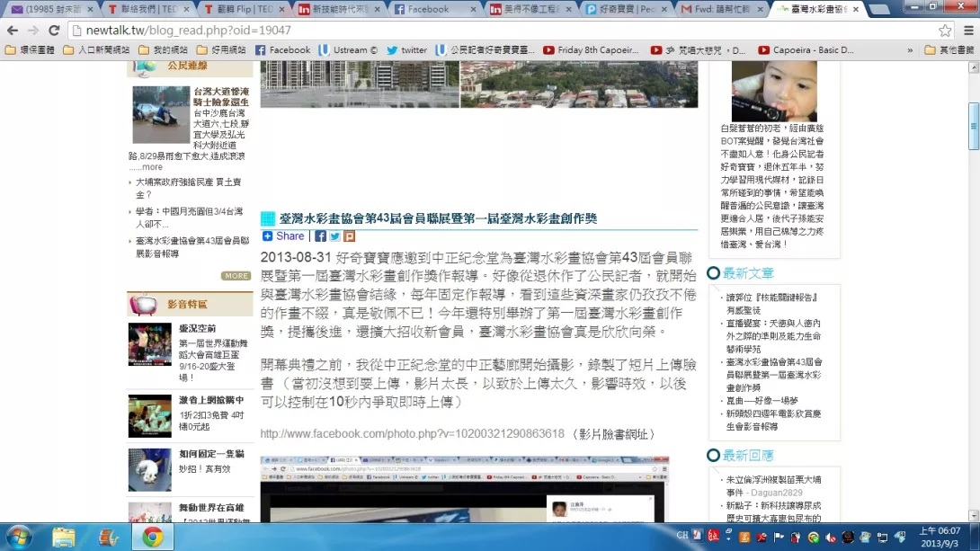This screenshot has height=551, width=980.
Task: Share the article on Twitter icon
Action: 335,236
